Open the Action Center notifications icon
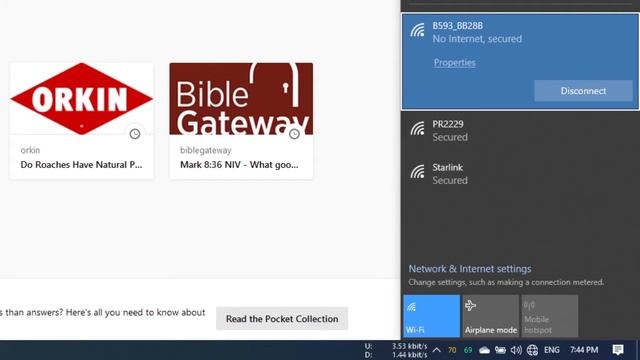 click(x=618, y=350)
